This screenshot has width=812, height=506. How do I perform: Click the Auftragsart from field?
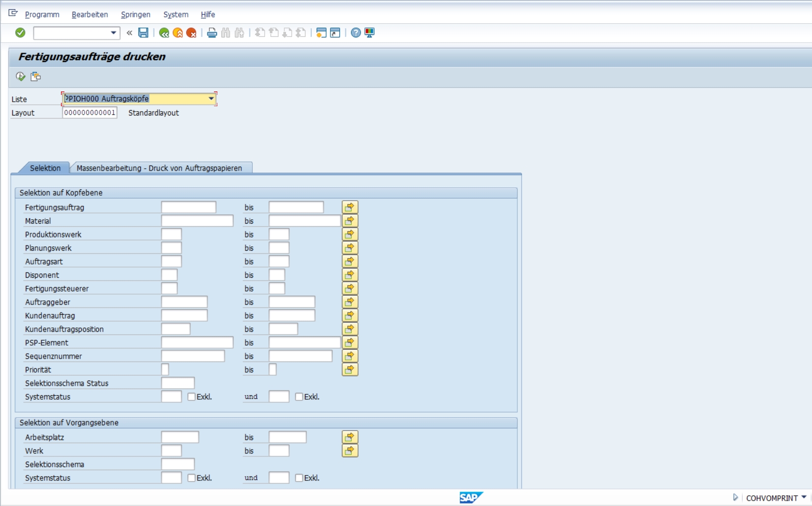[171, 261]
